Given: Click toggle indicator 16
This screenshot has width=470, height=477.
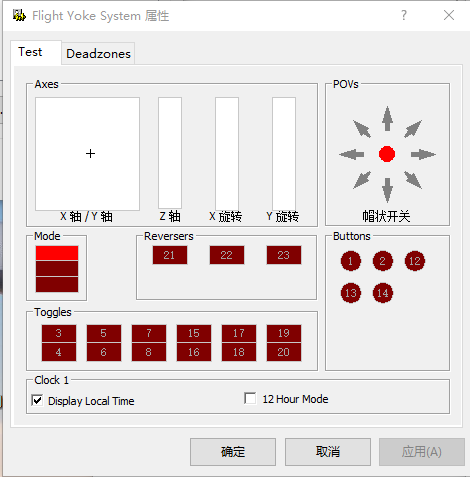Looking at the screenshot, I should pos(194,352).
